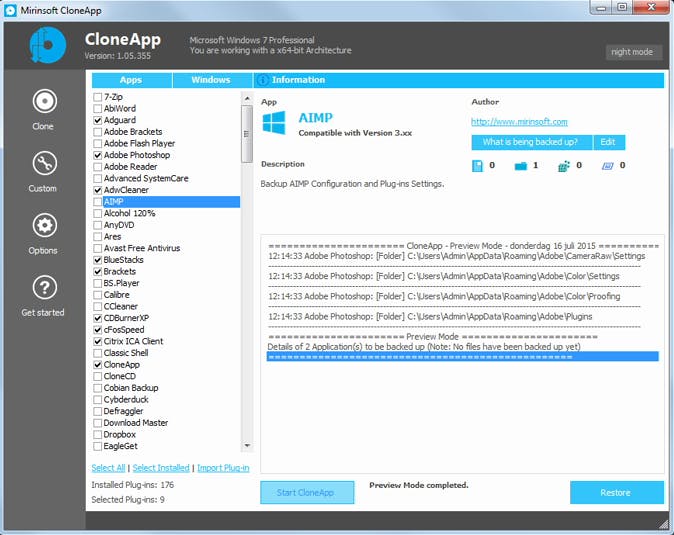Click the Start CloneApp button
The height and width of the screenshot is (535, 674).
pos(307,492)
